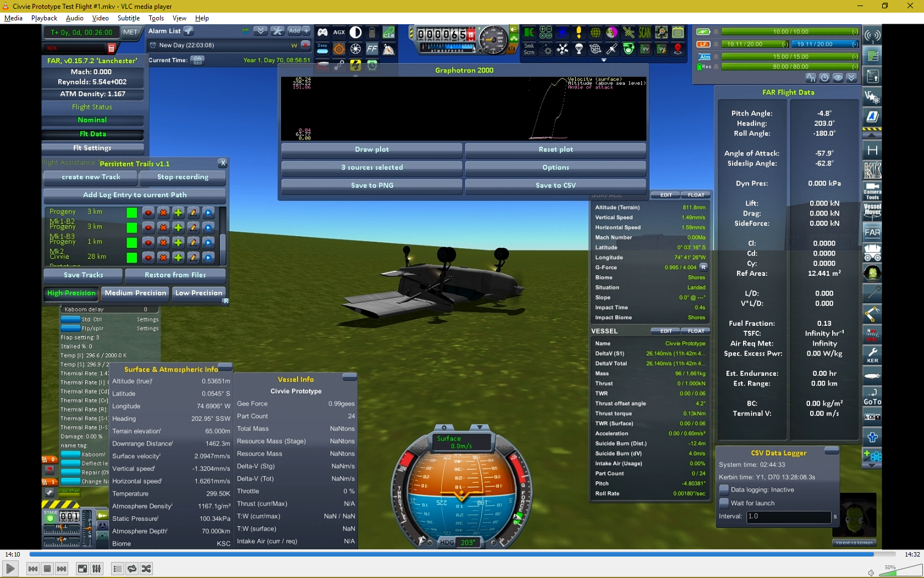Image resolution: width=924 pixels, height=578 pixels.
Task: Click Camera Tools sidebar icon
Action: pyautogui.click(x=872, y=191)
